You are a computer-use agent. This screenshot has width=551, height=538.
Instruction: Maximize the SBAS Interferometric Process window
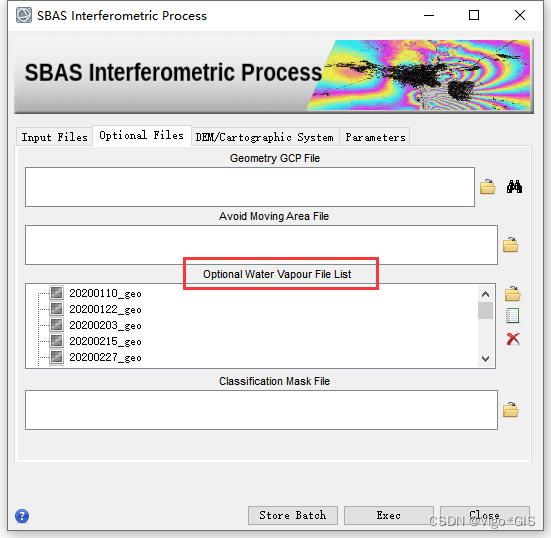[x=474, y=15]
